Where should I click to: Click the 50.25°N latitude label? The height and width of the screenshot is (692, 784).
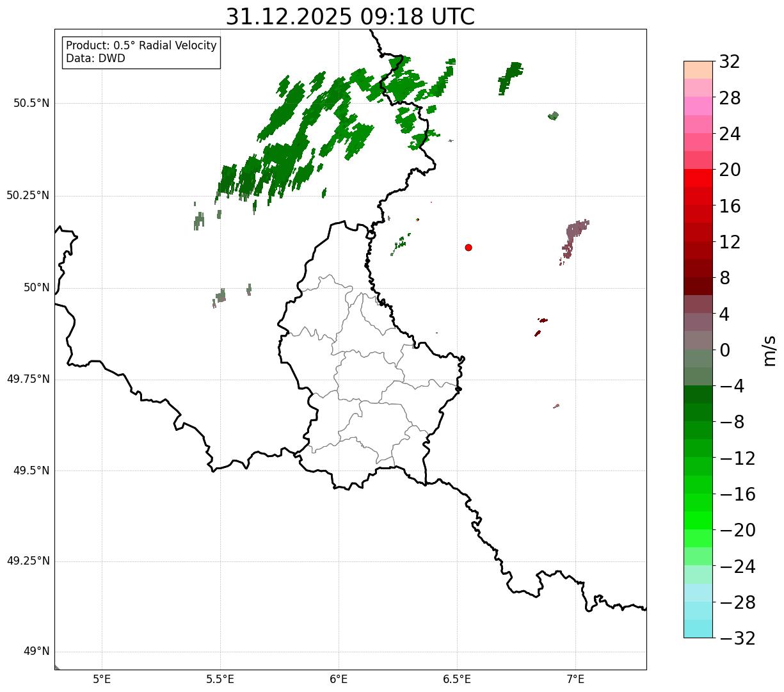(x=28, y=195)
